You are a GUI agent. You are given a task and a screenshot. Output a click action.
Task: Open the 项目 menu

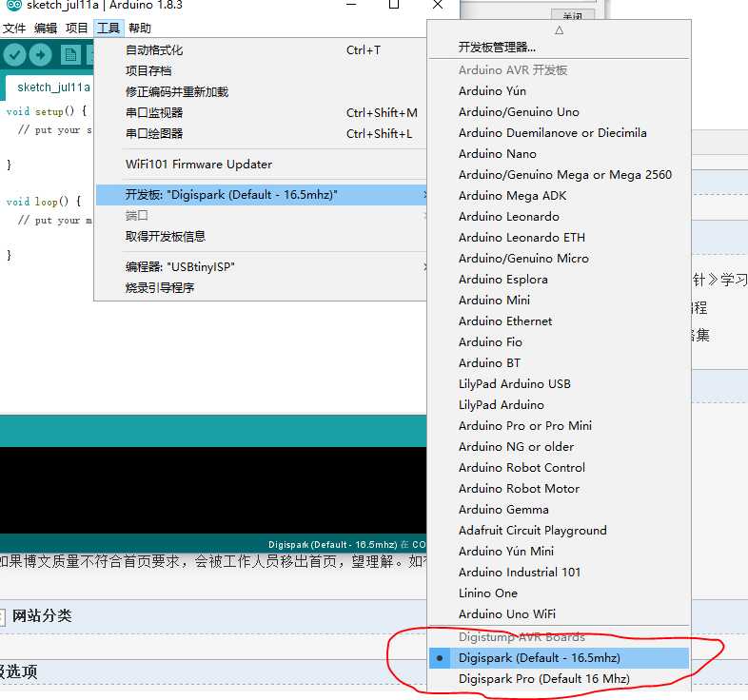coord(77,29)
